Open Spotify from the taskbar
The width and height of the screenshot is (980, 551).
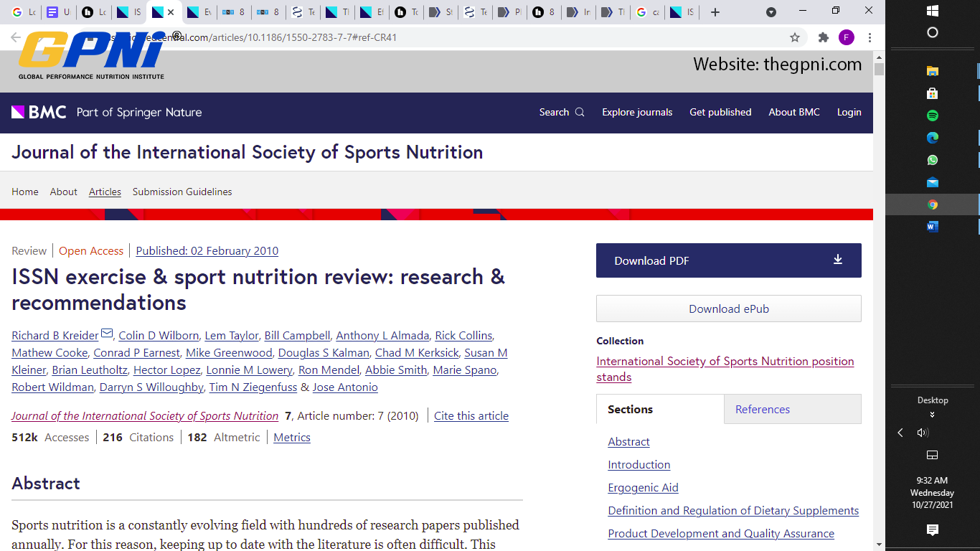pos(933,116)
